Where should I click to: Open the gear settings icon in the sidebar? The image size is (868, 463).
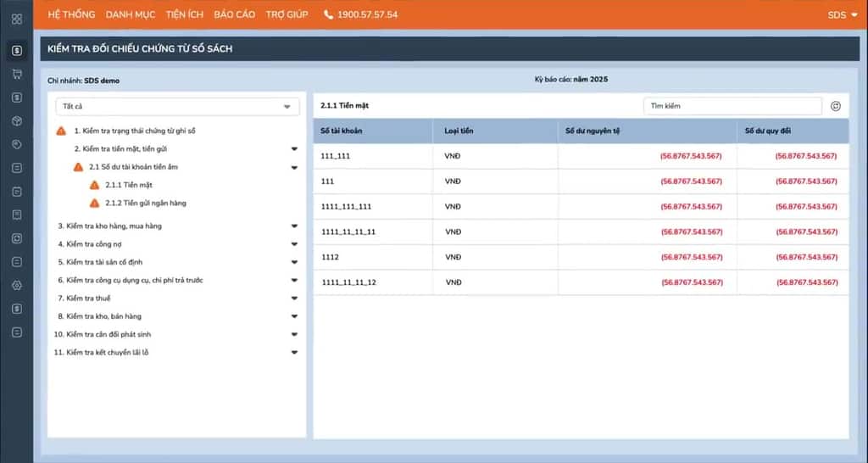click(17, 285)
